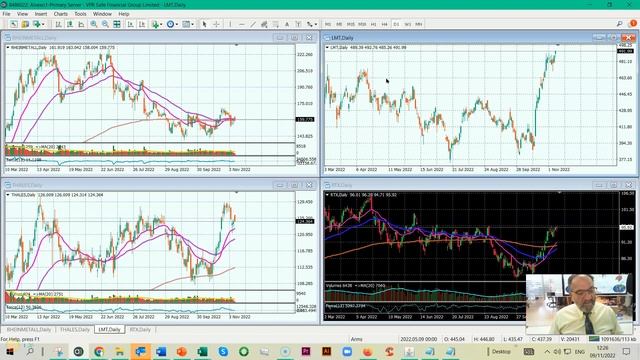The image size is (640, 360).
Task: Select the M15 timeframe
Action: click(x=351, y=24)
